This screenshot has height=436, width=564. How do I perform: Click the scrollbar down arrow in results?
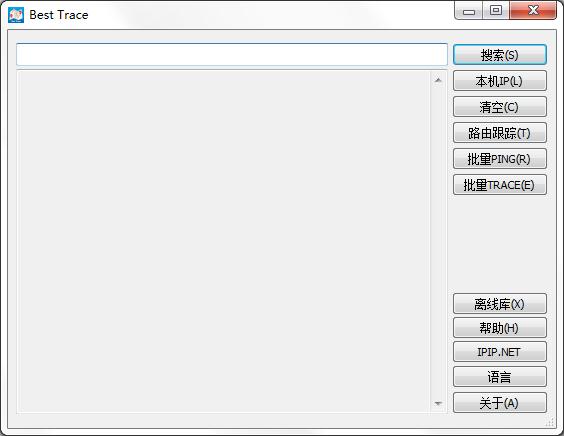438,403
